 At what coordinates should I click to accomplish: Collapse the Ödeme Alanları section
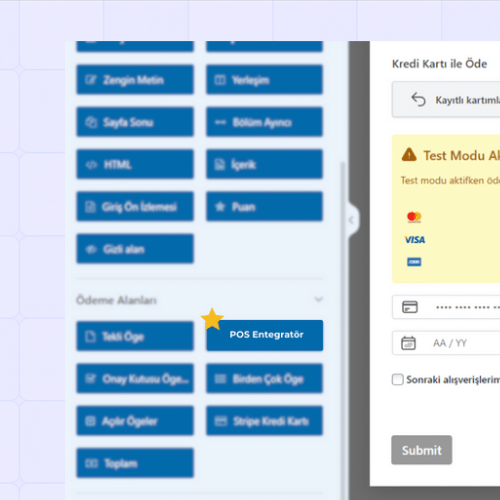(x=318, y=299)
